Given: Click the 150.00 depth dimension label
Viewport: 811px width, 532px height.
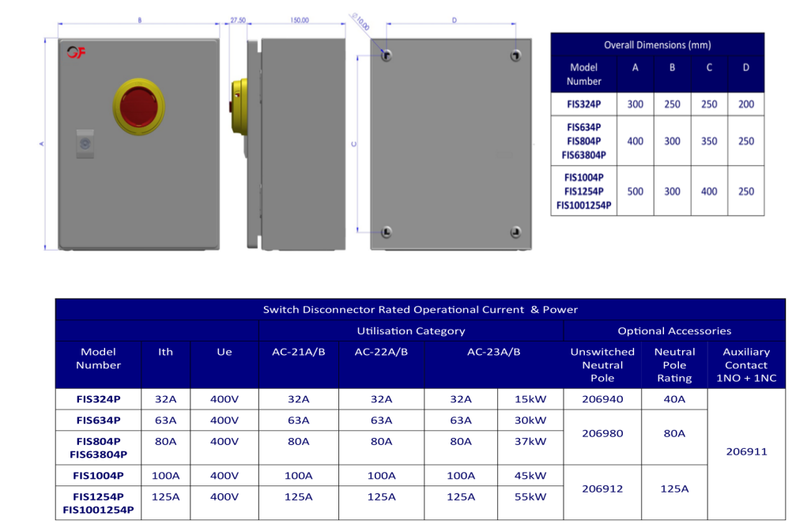Looking at the screenshot, I should click(300, 21).
